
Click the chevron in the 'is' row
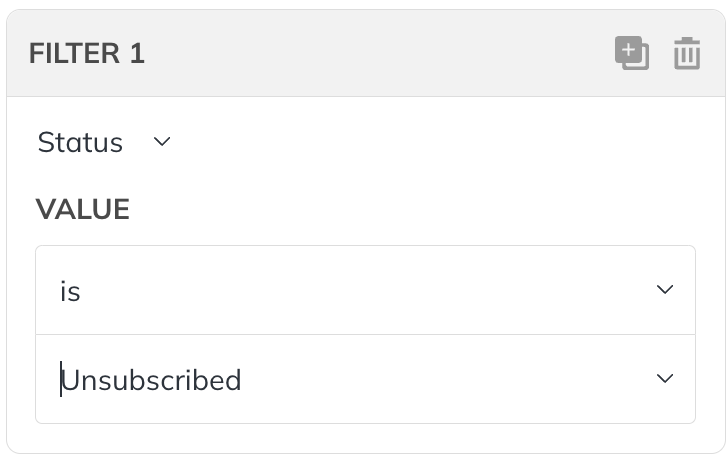665,290
